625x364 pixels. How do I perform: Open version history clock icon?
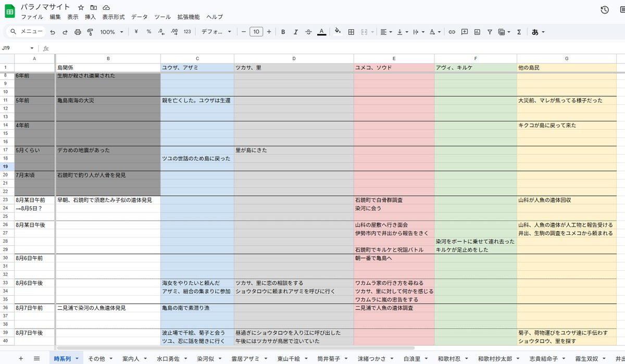[x=605, y=10]
